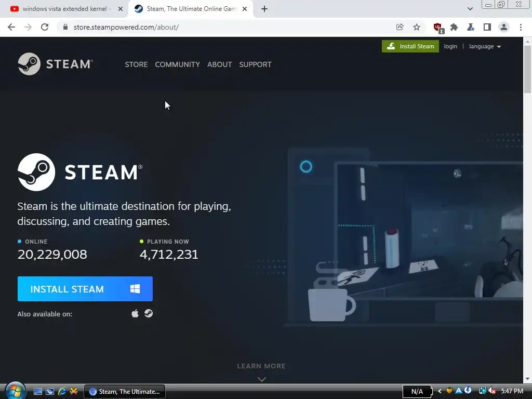Bookmark this page with the star icon
This screenshot has width=532, height=399.
[417, 27]
